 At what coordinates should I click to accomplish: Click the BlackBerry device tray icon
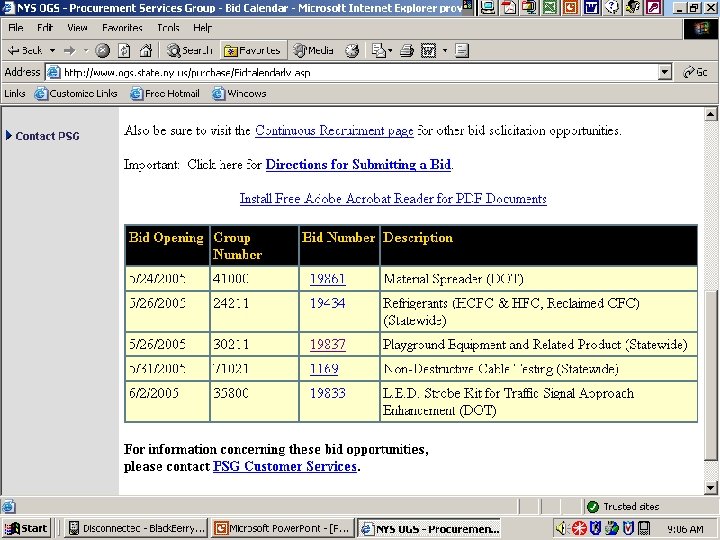[645, 529]
